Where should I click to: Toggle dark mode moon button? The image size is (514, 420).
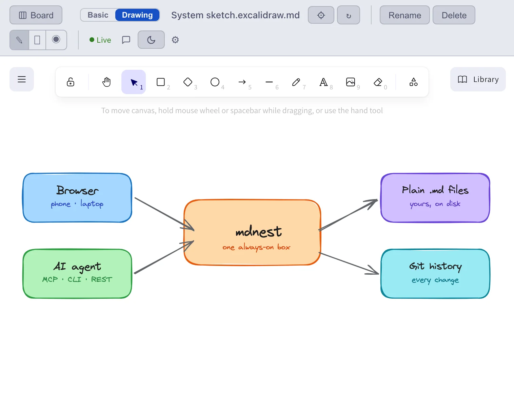151,40
